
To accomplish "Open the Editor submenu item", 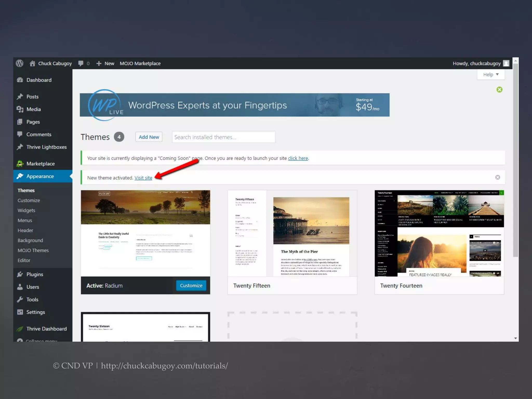I will (x=24, y=260).
